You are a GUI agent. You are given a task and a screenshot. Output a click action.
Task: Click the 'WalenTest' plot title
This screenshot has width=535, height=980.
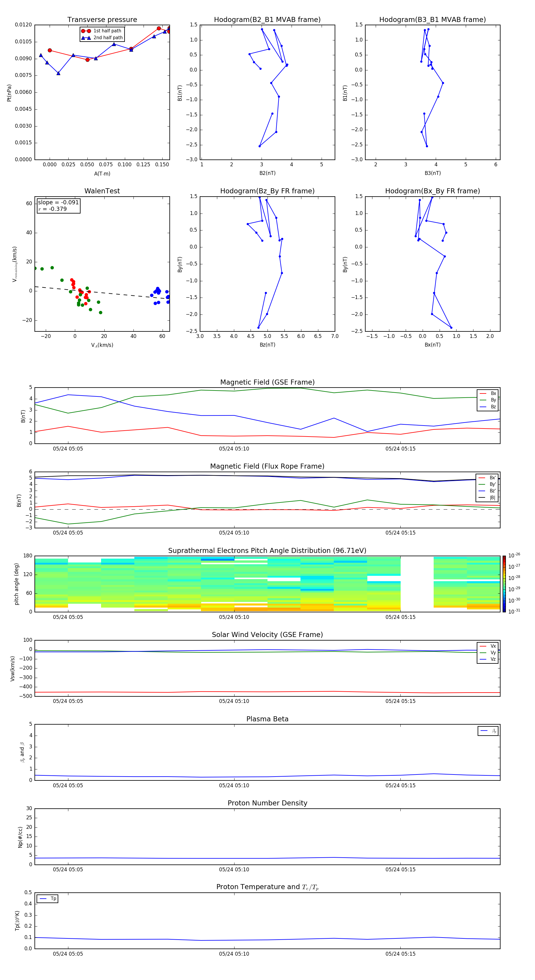tap(102, 191)
